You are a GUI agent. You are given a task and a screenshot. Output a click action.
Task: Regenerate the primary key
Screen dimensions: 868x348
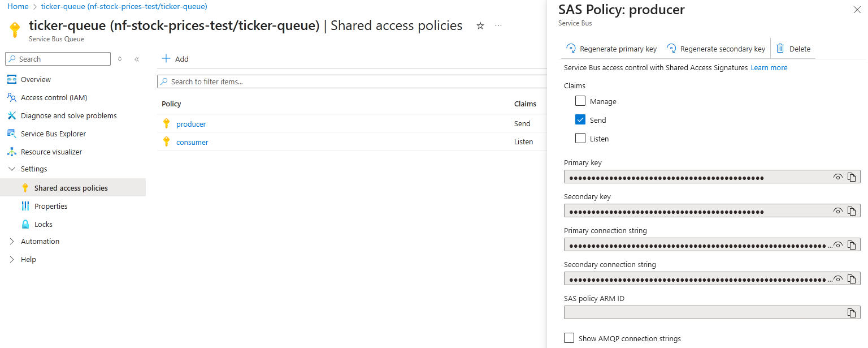pos(611,49)
